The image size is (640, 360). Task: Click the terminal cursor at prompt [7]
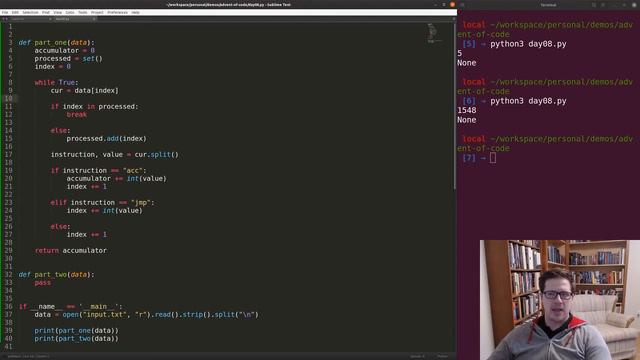pos(493,158)
